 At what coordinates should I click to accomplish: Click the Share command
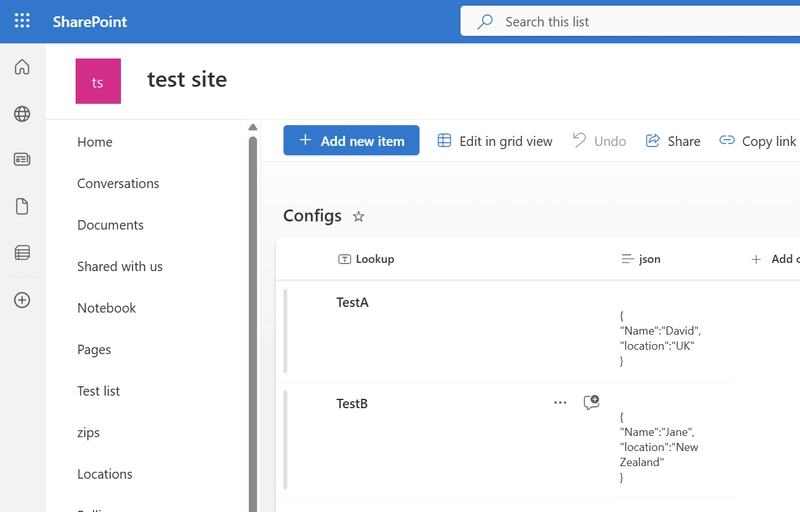pos(673,141)
